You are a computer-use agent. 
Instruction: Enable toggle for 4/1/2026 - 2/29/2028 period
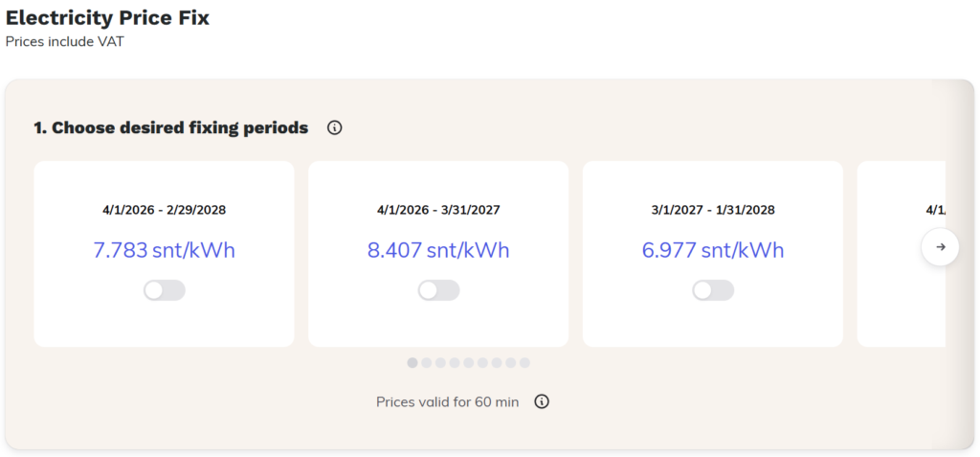click(x=165, y=290)
